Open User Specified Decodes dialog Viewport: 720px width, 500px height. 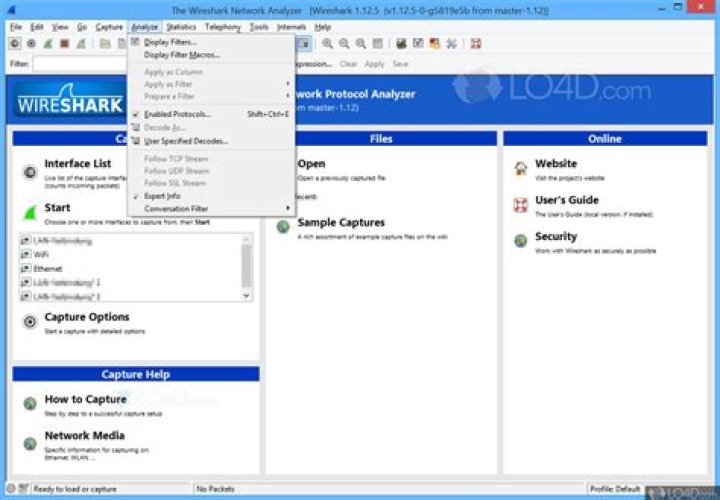[185, 141]
